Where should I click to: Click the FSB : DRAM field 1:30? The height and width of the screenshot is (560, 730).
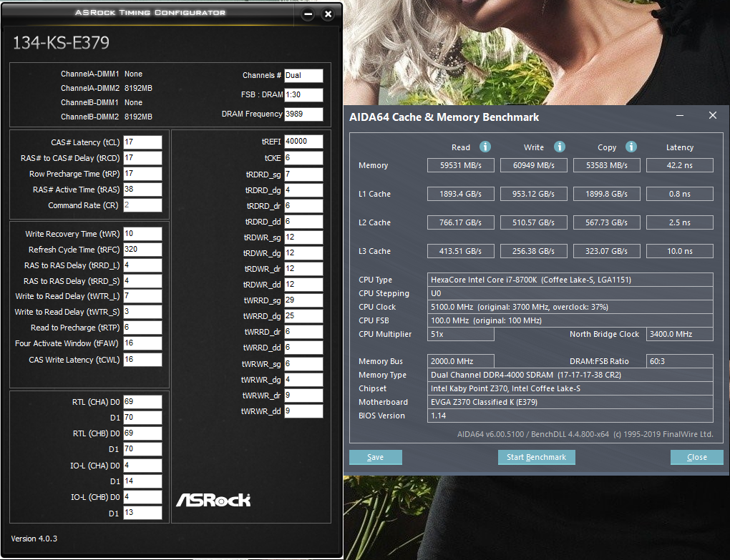303,95
